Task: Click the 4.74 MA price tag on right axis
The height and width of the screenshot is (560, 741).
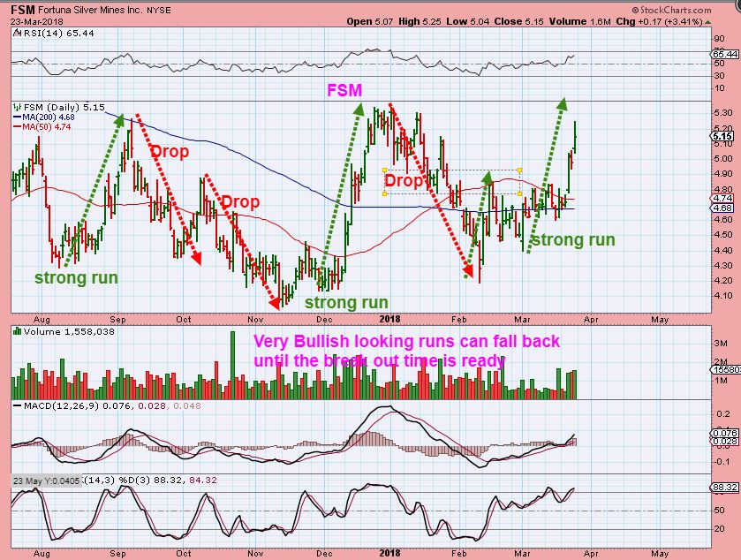Action: 722,199
